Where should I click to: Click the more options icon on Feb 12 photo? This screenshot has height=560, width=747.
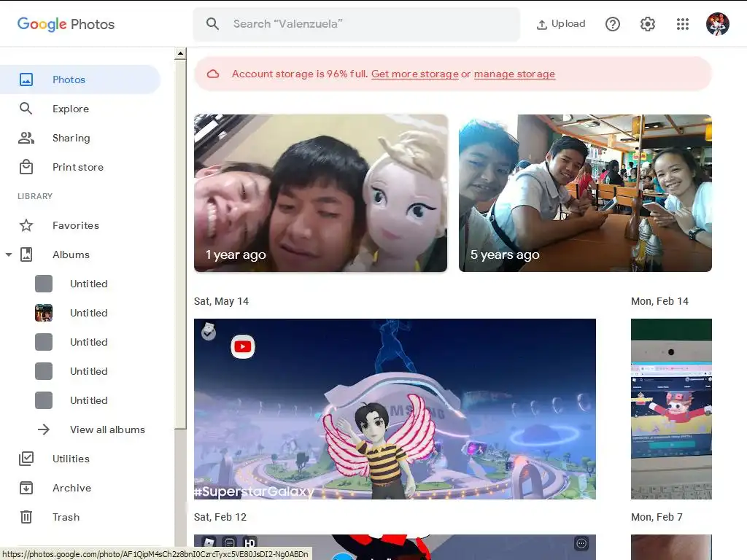(581, 543)
